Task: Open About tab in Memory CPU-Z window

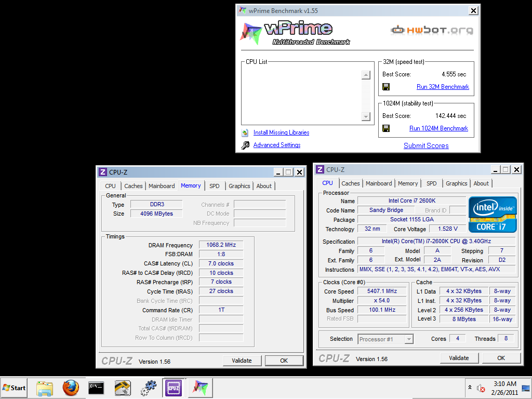Action: pos(263,186)
